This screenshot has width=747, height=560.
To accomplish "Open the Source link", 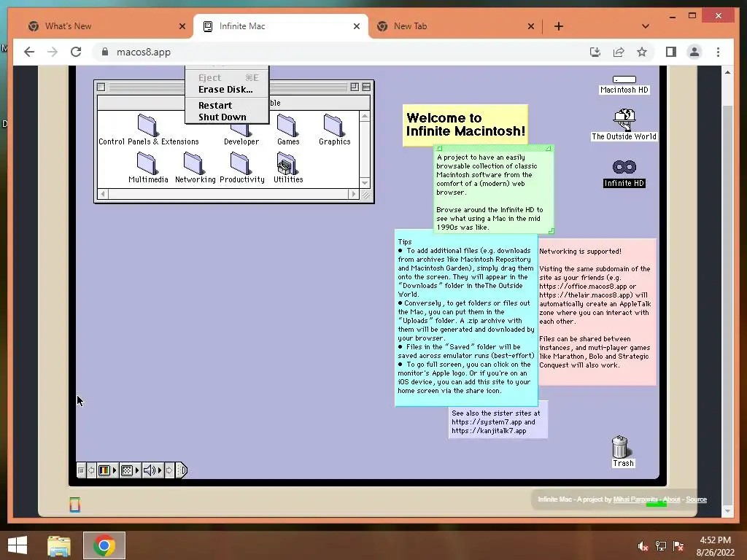I will tap(696, 499).
